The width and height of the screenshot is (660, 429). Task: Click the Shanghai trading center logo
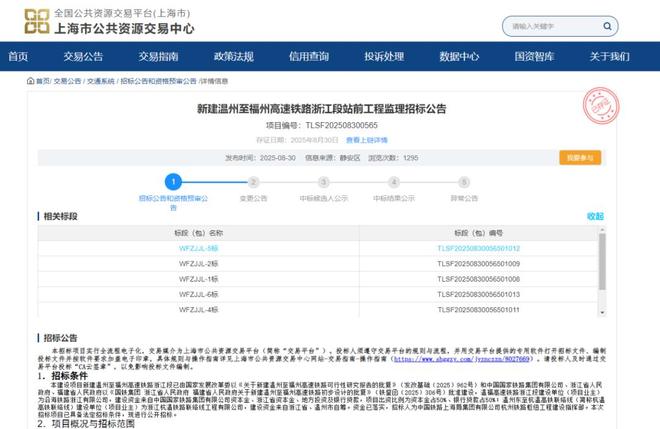click(36, 20)
